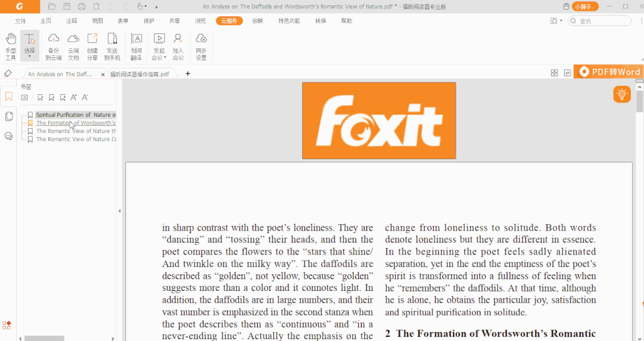Expand the 发起会议 dropdown
This screenshot has height=341, width=644.
click(158, 58)
